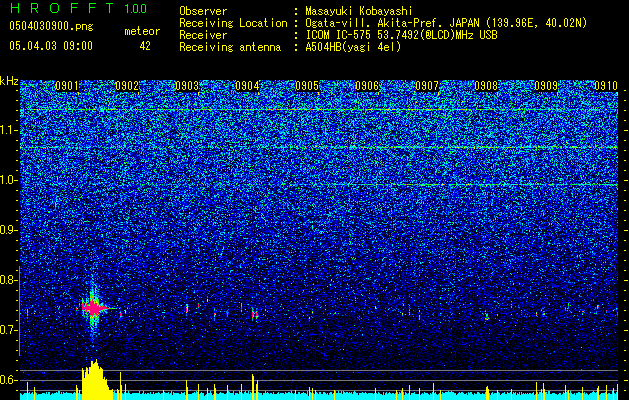Click the kHz axis unit label
Image resolution: width=629 pixels, height=400 pixels.
pyautogui.click(x=9, y=81)
